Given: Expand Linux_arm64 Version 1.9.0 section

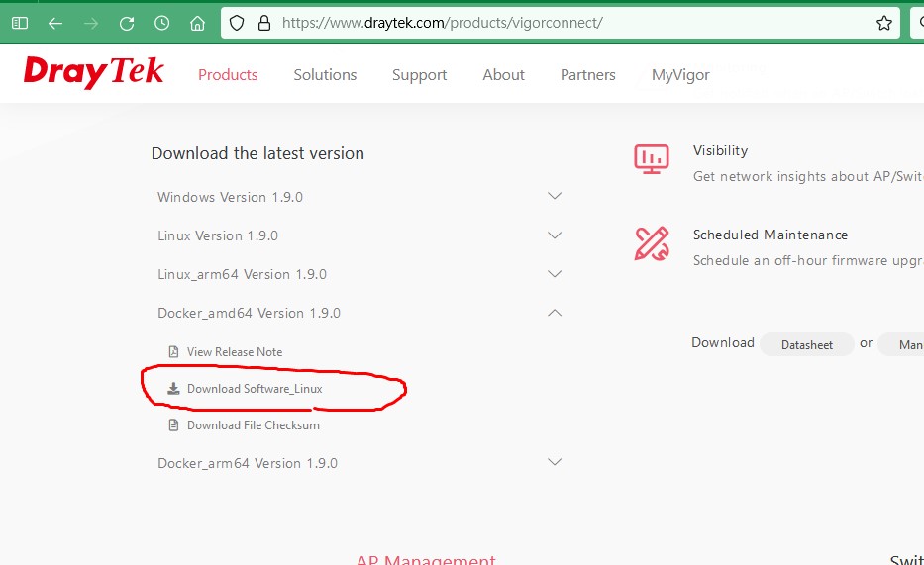Looking at the screenshot, I should (555, 274).
